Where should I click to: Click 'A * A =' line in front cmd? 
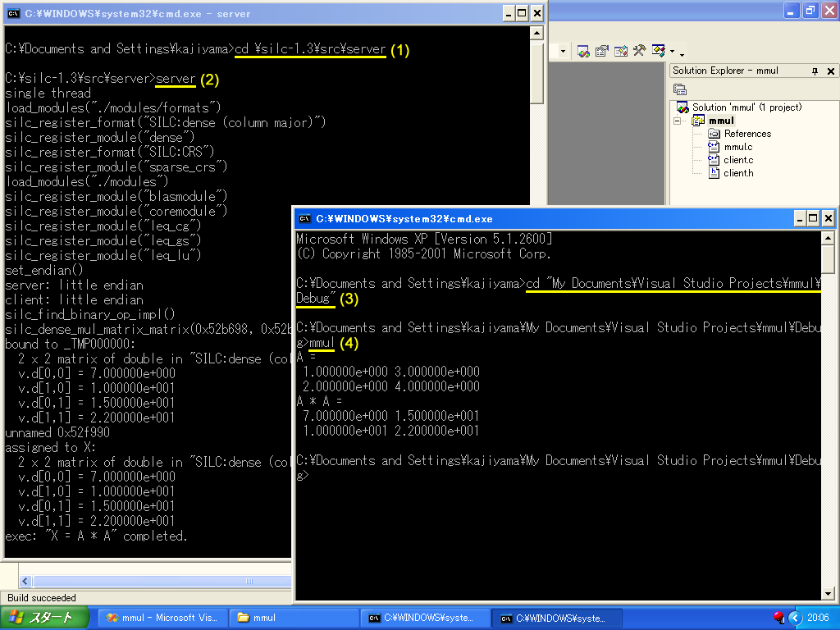coord(319,400)
